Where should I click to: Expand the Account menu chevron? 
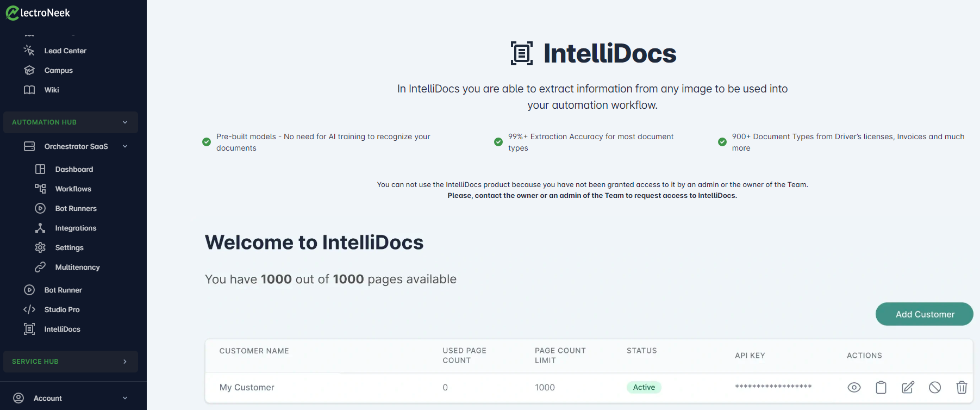click(125, 398)
